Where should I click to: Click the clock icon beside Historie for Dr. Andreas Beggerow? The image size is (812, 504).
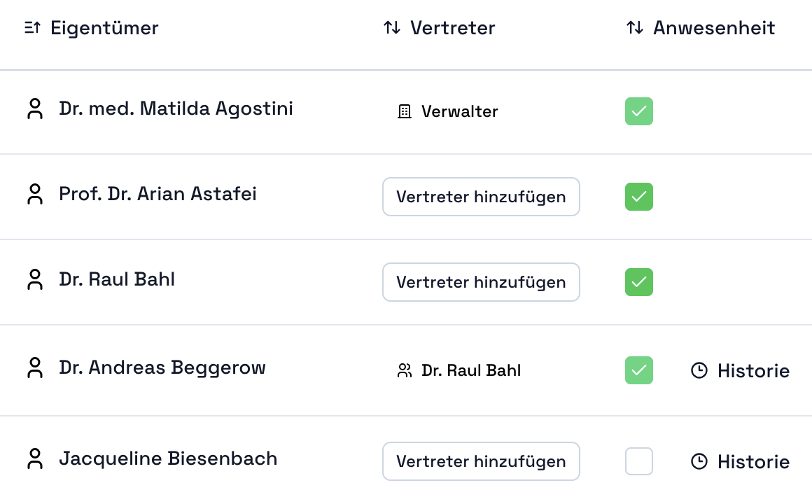click(x=699, y=370)
